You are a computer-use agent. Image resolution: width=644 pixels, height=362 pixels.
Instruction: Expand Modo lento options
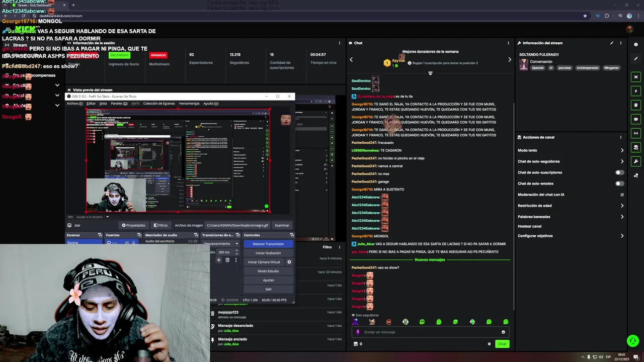point(622,150)
